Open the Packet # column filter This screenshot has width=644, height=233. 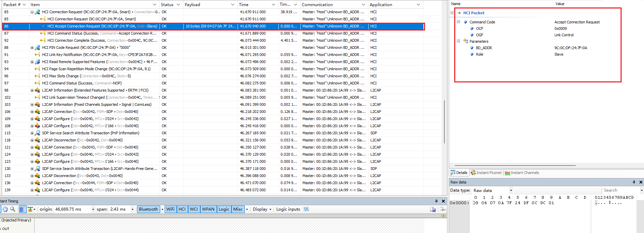point(24,5)
